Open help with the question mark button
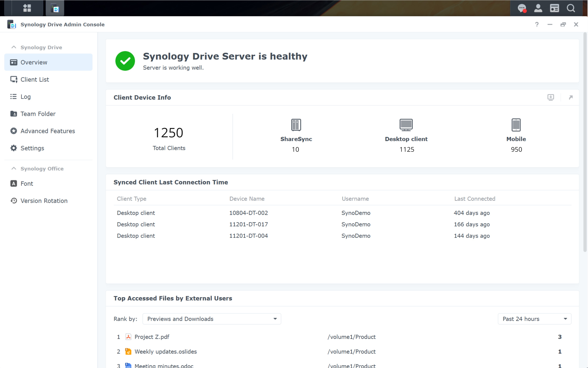The width and height of the screenshot is (588, 368). (537, 24)
